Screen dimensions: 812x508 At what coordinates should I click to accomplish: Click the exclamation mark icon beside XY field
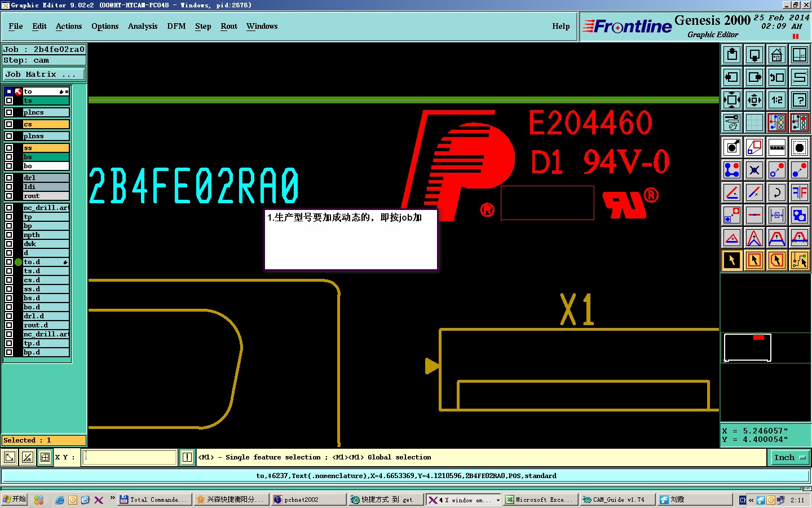point(187,457)
